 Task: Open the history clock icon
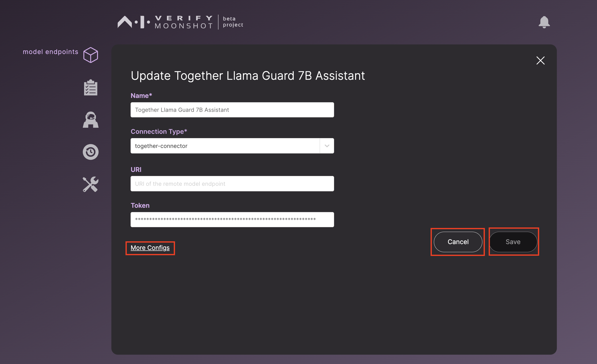pyautogui.click(x=91, y=152)
